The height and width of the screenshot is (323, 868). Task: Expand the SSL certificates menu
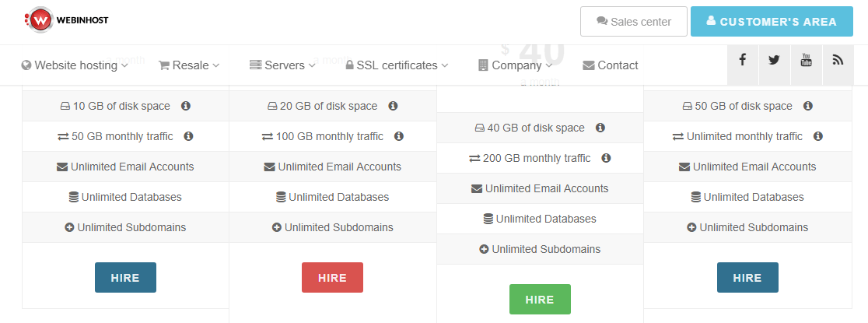pos(397,65)
